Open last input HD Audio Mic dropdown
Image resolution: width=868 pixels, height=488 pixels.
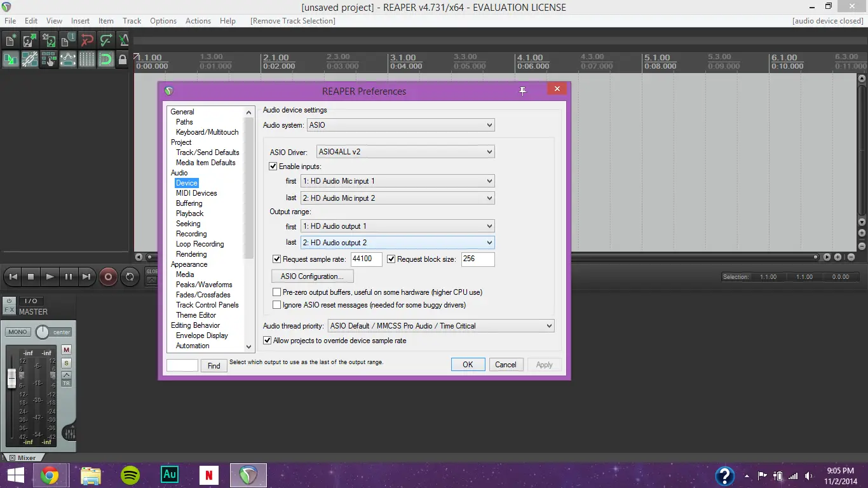(x=397, y=198)
